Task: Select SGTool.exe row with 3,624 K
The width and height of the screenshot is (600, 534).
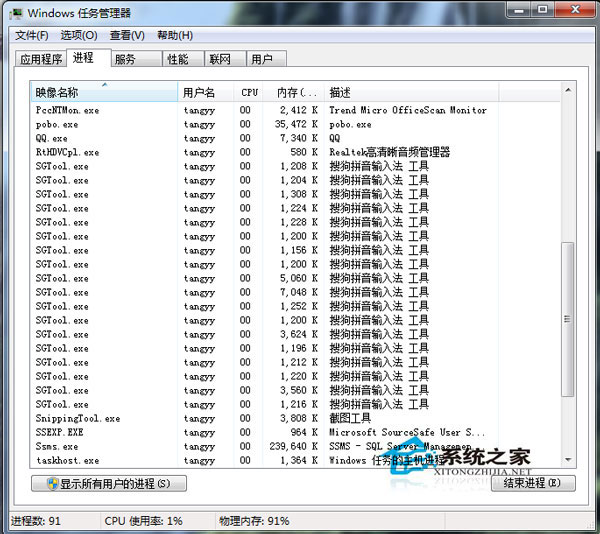Action: (295, 334)
